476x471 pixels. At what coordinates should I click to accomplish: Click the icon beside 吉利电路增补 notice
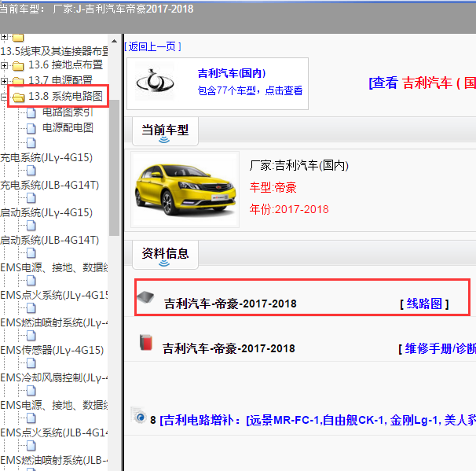click(x=139, y=415)
